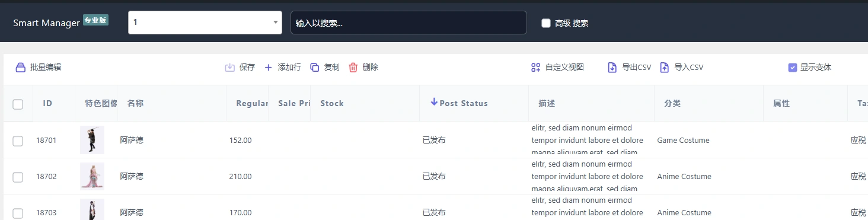Click the 导出CSV download icon
The width and height of the screenshot is (868, 220).
(x=612, y=68)
